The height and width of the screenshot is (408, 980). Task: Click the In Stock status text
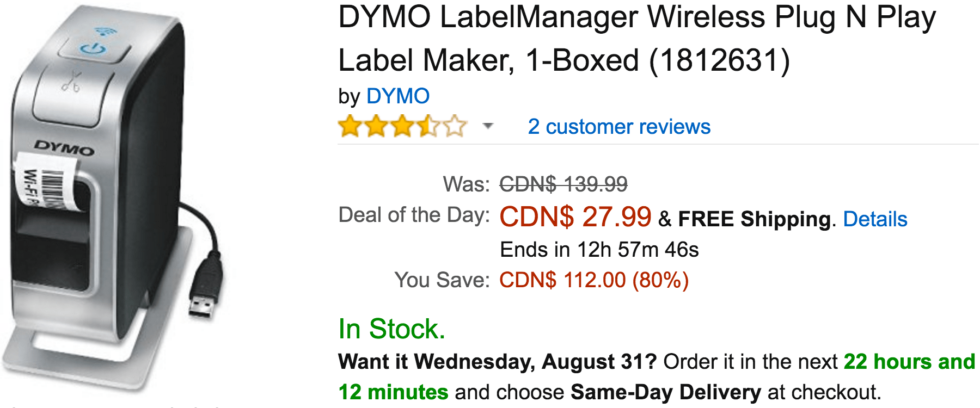[391, 329]
